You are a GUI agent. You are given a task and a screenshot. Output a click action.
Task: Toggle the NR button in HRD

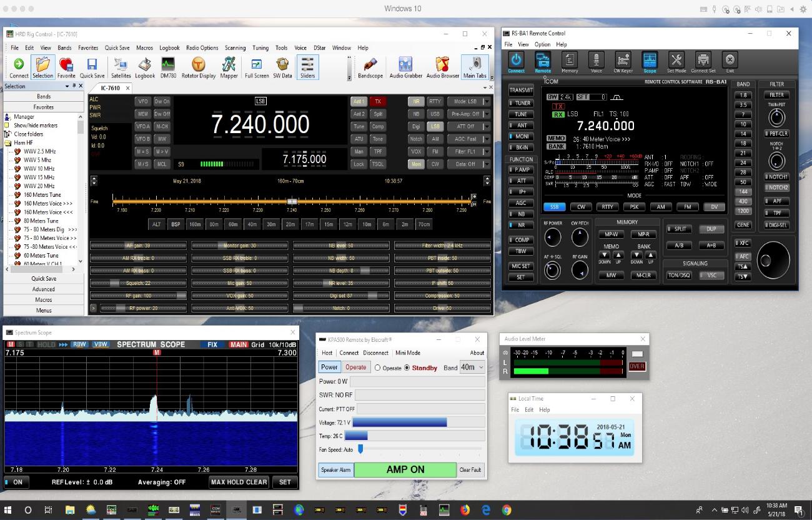tap(416, 101)
